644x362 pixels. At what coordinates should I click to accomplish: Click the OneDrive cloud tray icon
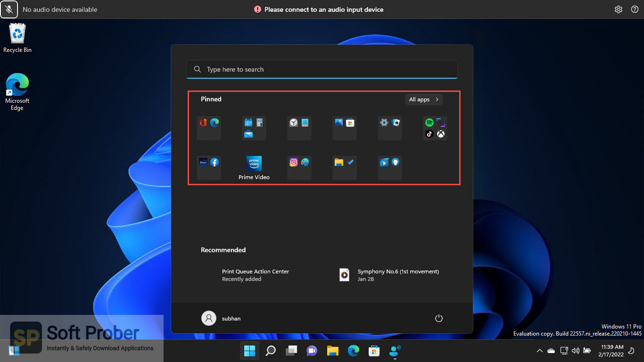(551, 351)
